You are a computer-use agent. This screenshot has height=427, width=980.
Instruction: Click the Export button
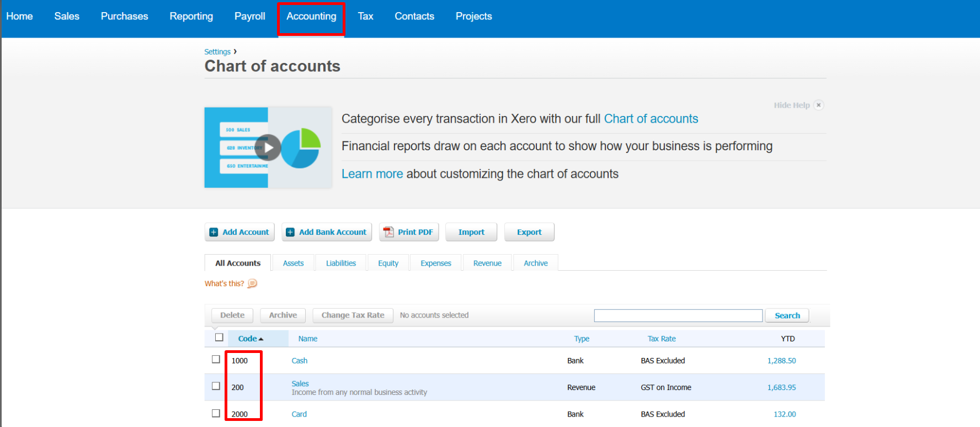529,232
